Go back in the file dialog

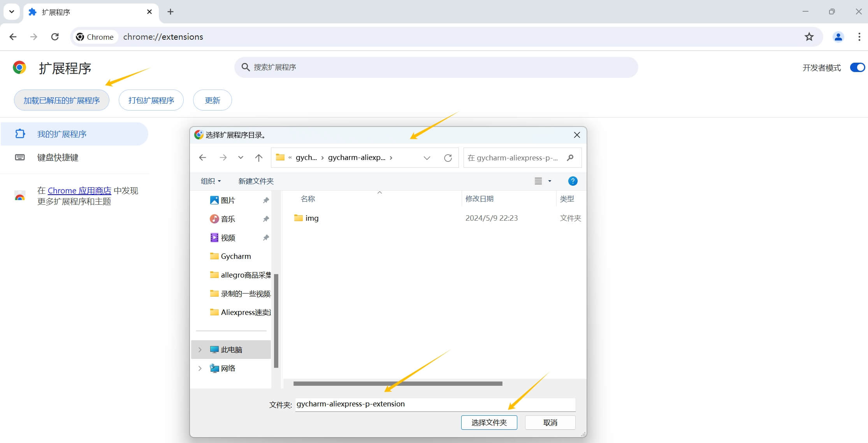(x=202, y=157)
